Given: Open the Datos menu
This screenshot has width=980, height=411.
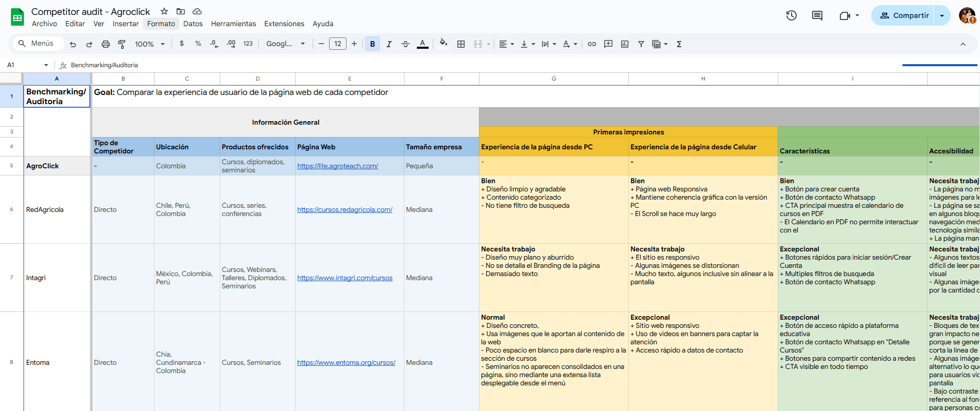Looking at the screenshot, I should point(193,24).
